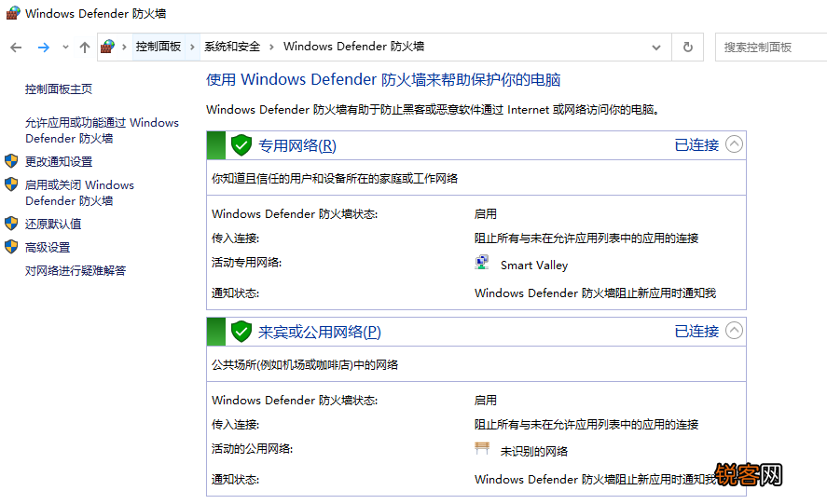The width and height of the screenshot is (827, 504).
Task: Refresh the control panel page
Action: pos(688,47)
